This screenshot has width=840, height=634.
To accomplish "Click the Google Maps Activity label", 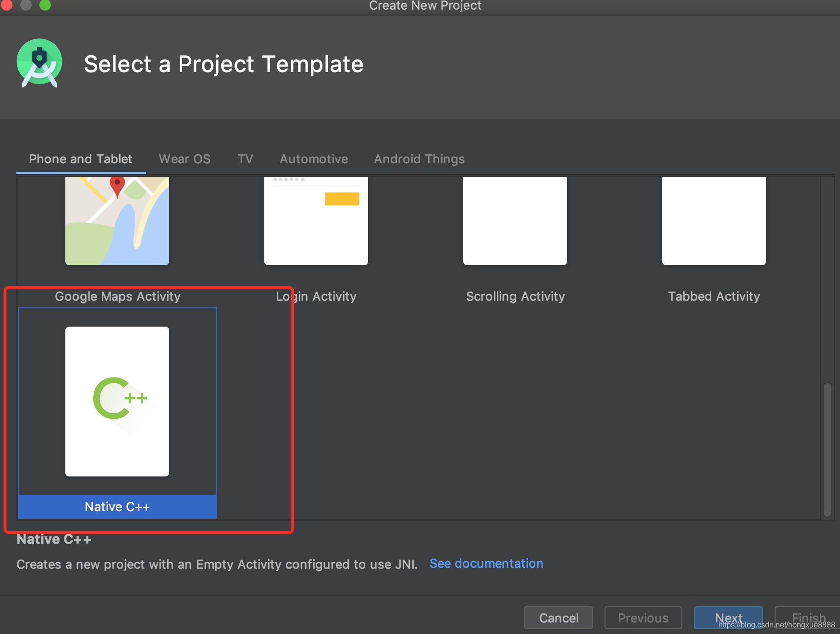I will (x=118, y=296).
